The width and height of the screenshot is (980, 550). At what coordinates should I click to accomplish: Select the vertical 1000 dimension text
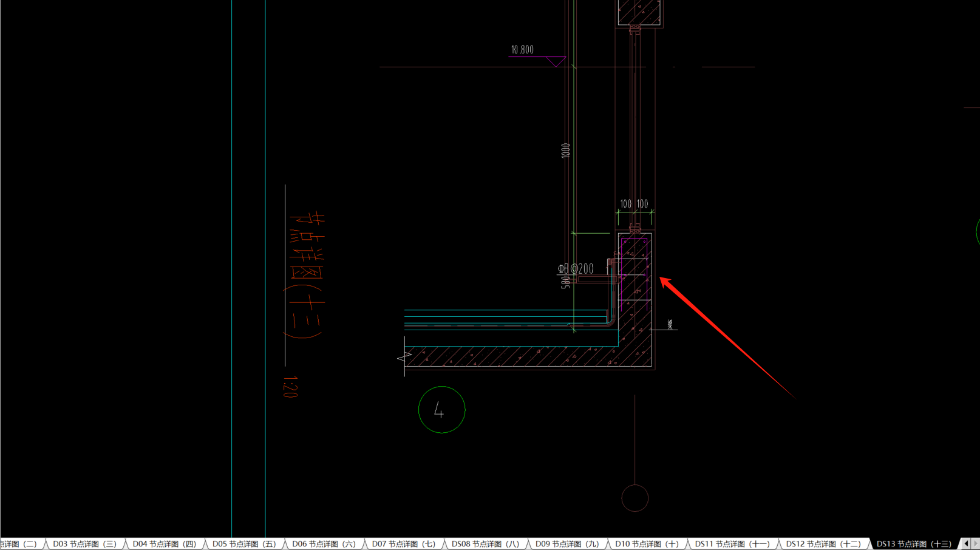click(566, 151)
